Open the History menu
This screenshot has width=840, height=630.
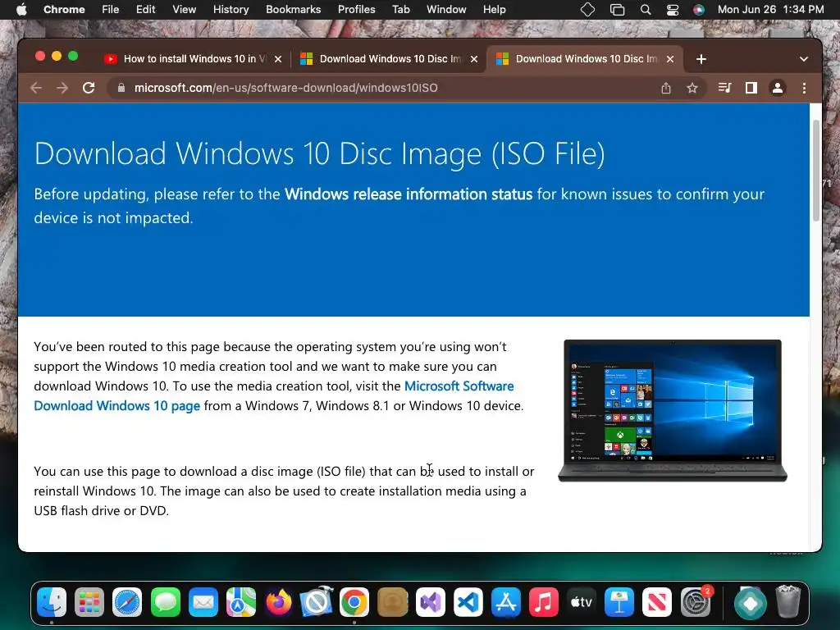[231, 10]
